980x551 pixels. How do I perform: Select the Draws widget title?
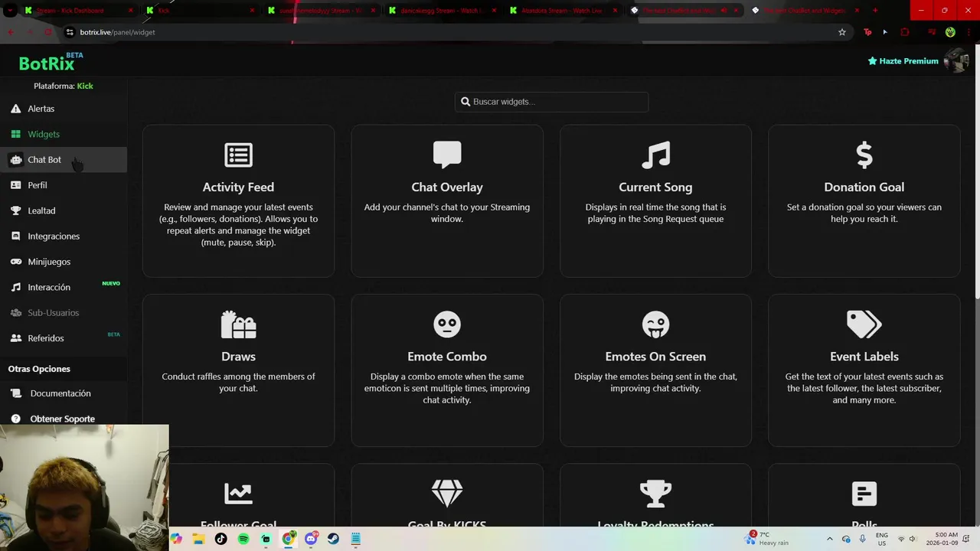238,357
